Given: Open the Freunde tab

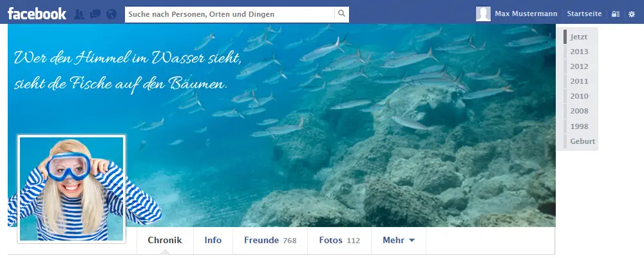Looking at the screenshot, I should click(x=270, y=241).
